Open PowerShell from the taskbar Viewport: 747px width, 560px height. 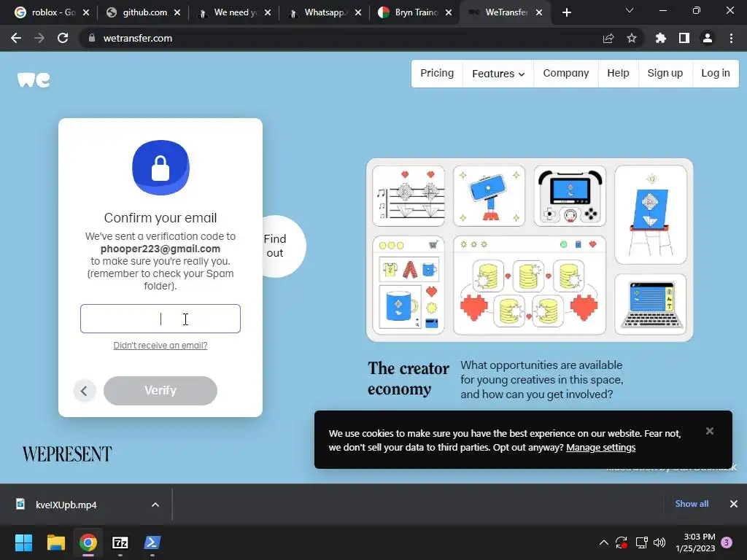[152, 542]
